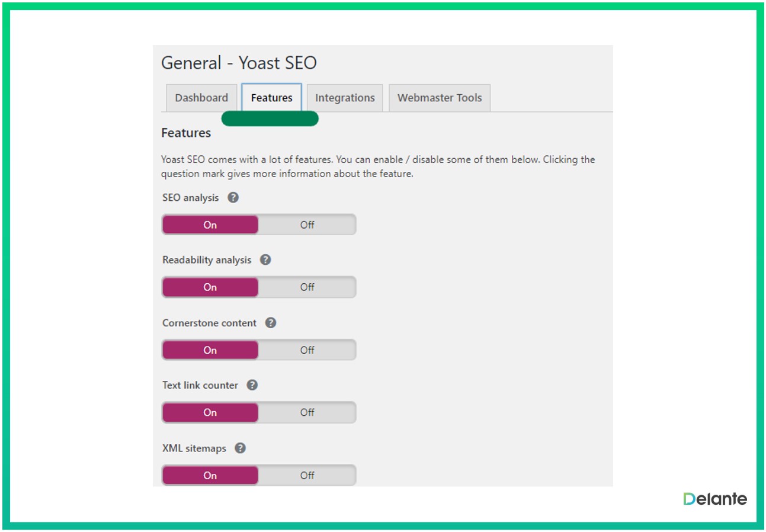The image size is (766, 532).
Task: Open help for SEO analysis question mark
Action: (233, 197)
